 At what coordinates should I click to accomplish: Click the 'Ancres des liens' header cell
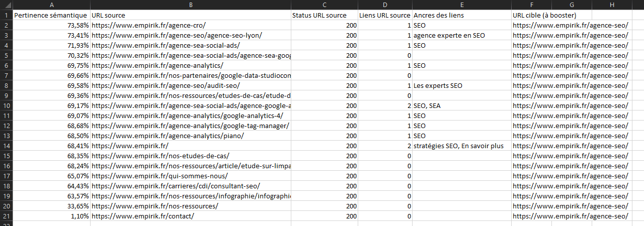click(x=462, y=15)
